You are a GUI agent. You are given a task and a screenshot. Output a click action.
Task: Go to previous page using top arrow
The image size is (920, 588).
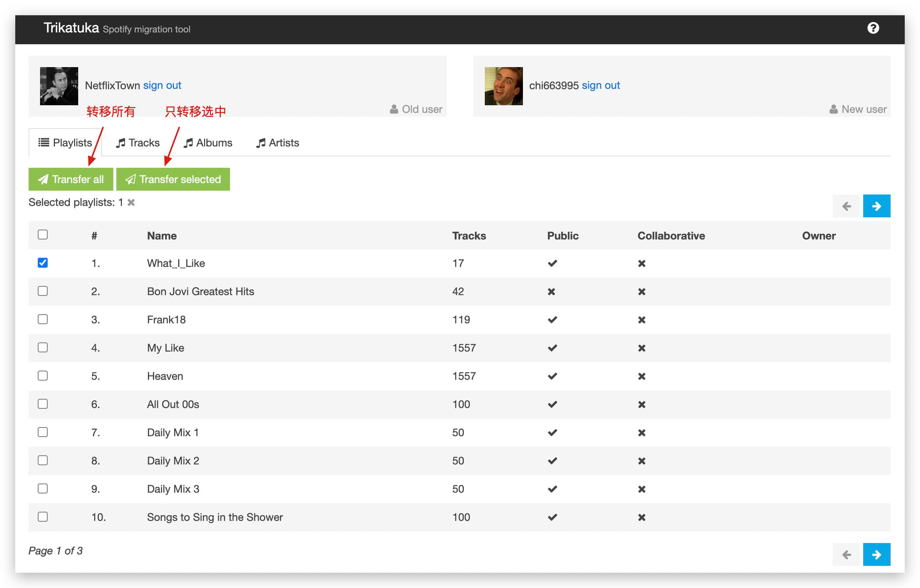[x=846, y=206]
